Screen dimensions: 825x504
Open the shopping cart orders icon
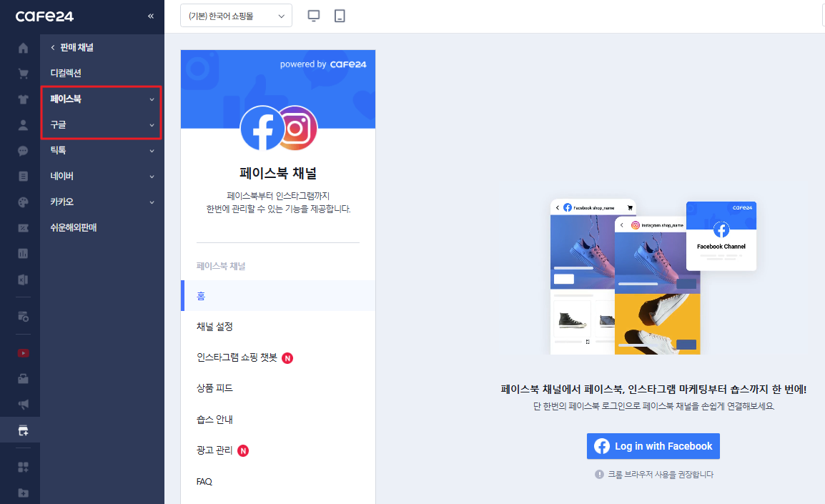(23, 74)
